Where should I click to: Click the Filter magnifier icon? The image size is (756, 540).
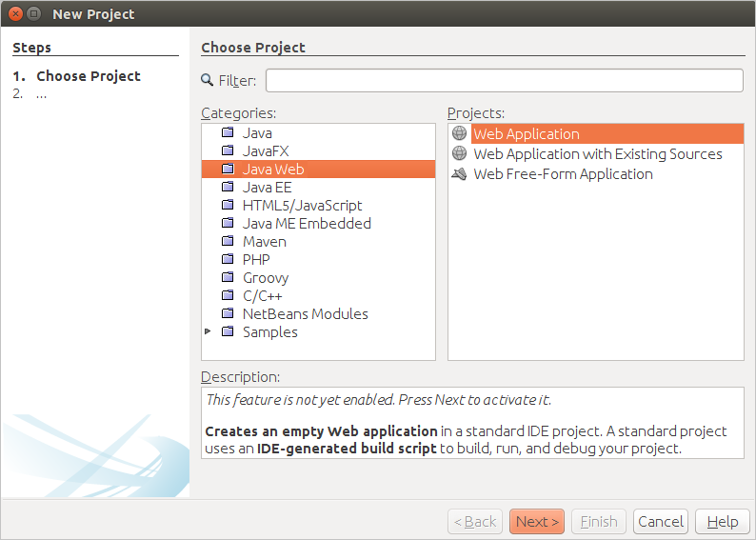coord(207,80)
